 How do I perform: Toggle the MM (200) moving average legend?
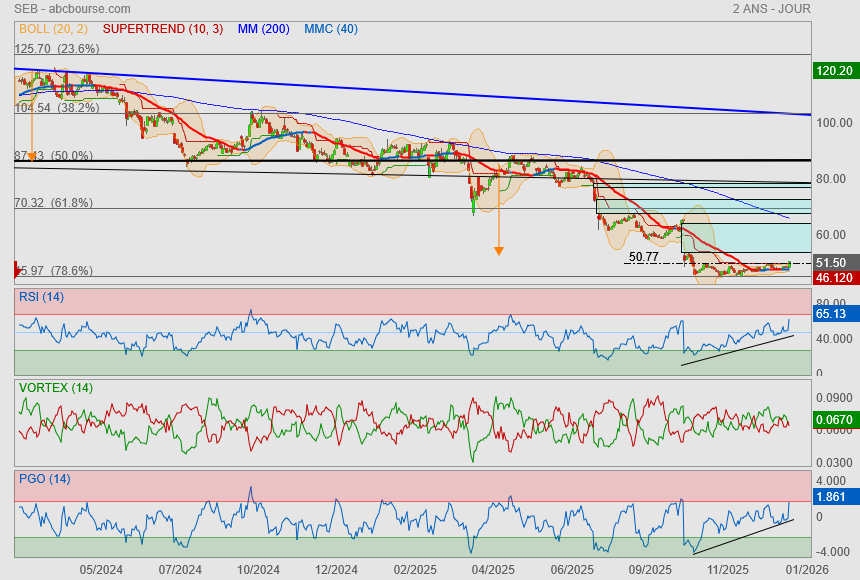pyautogui.click(x=263, y=29)
